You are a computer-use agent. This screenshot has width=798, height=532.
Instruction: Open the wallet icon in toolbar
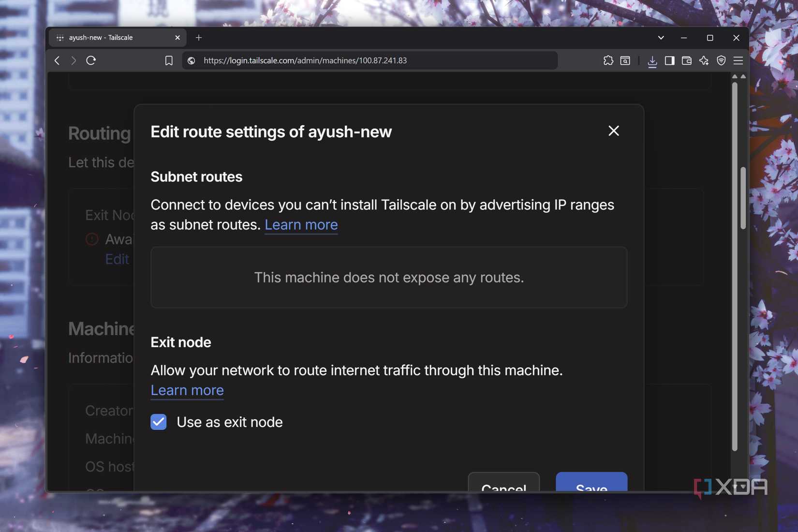(x=687, y=60)
